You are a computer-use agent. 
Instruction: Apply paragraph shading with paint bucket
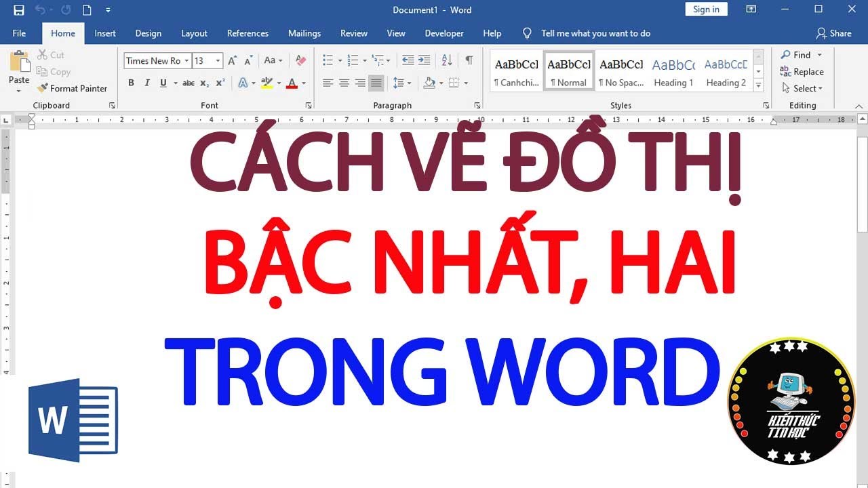(429, 83)
